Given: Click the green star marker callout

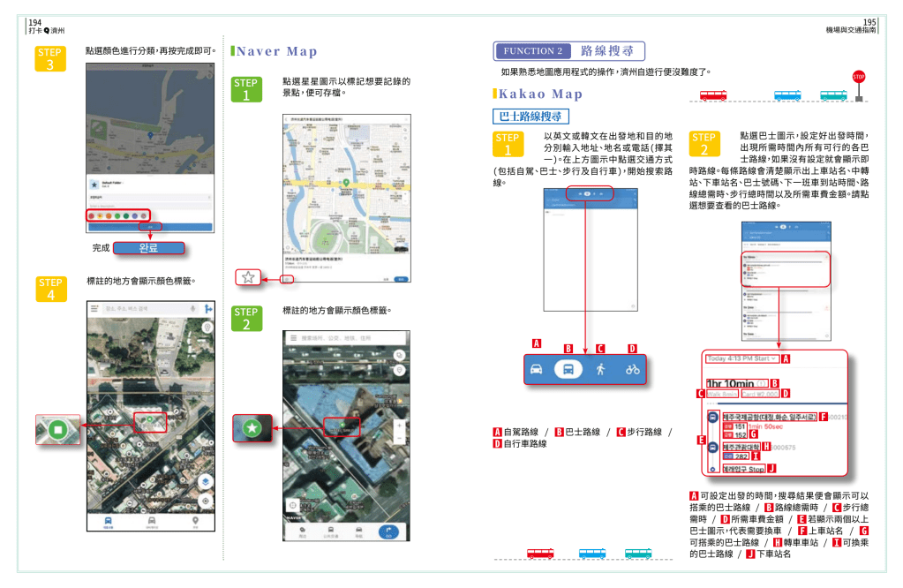Looking at the screenshot, I should pos(252,428).
